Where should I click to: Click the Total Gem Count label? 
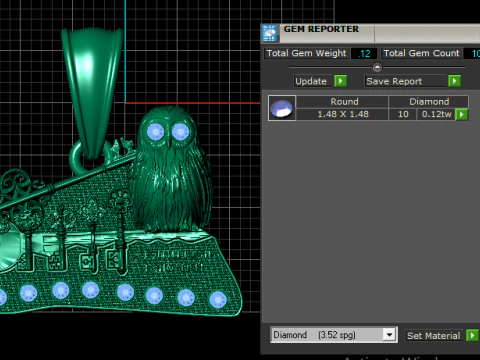click(421, 53)
